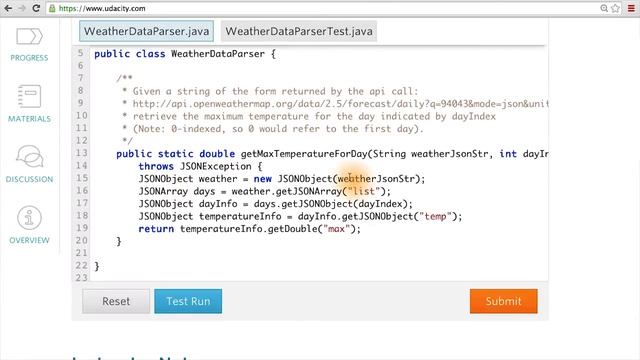Bookmark the page with the star icon
The width and height of the screenshot is (640, 360).
point(615,8)
